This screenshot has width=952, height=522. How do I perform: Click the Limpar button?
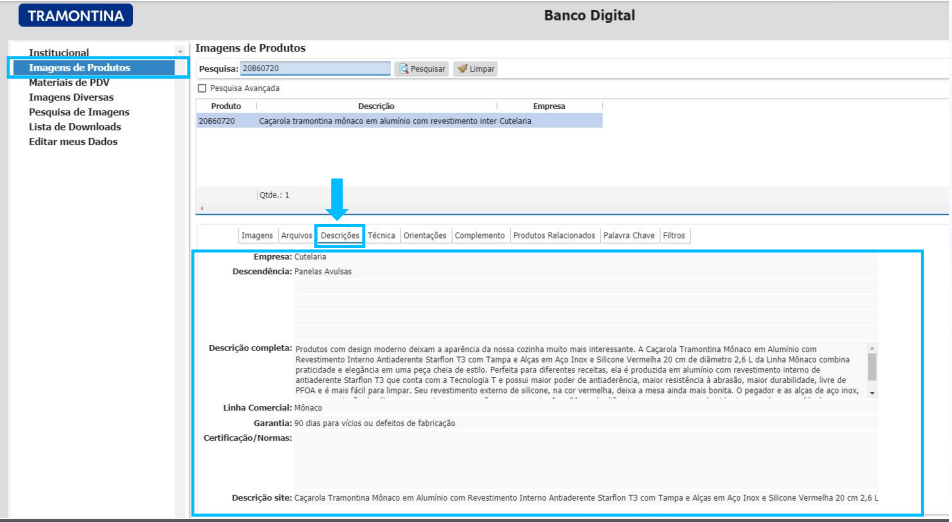click(x=475, y=69)
